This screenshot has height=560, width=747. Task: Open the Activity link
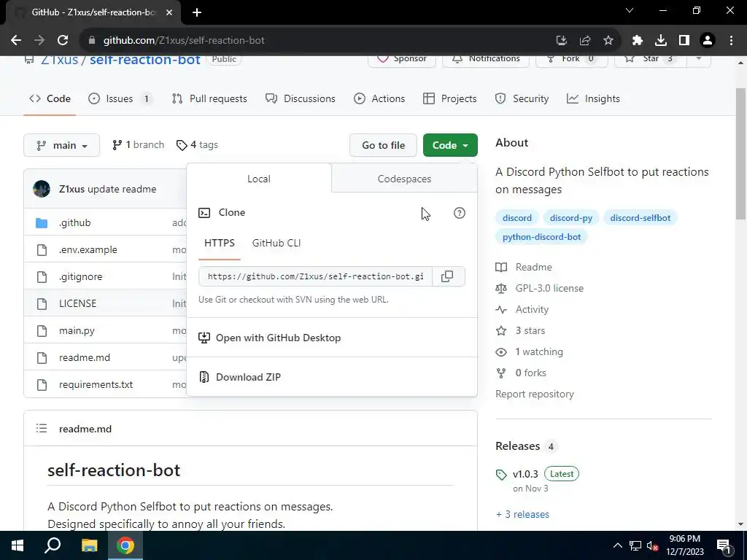(x=522, y=309)
